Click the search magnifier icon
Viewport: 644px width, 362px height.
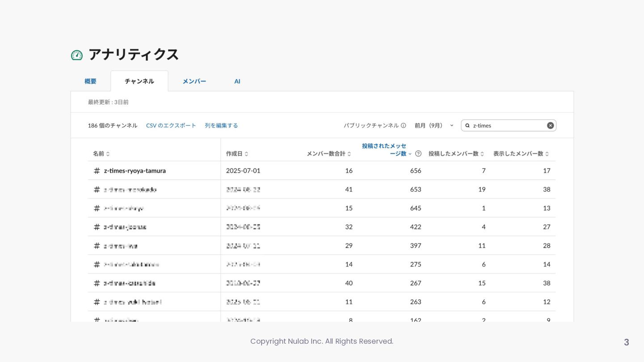467,126
